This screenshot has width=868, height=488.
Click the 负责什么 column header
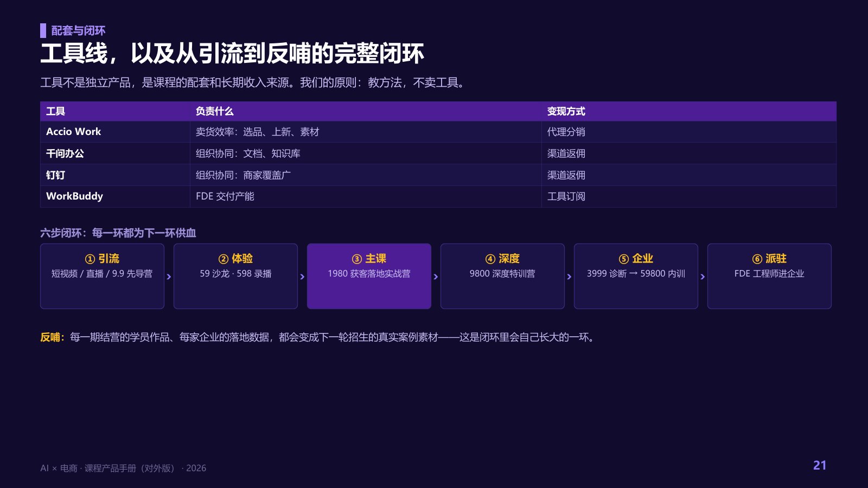pyautogui.click(x=366, y=111)
